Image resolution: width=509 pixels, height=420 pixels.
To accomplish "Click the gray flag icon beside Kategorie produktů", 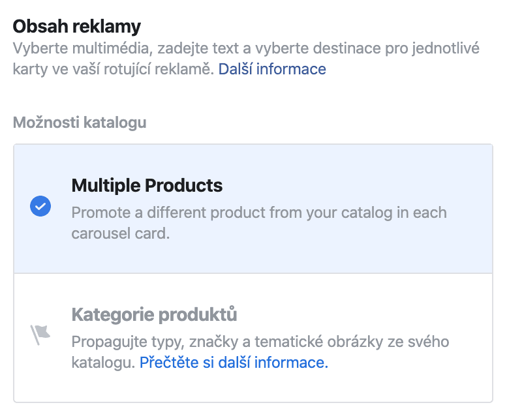I will (x=40, y=334).
